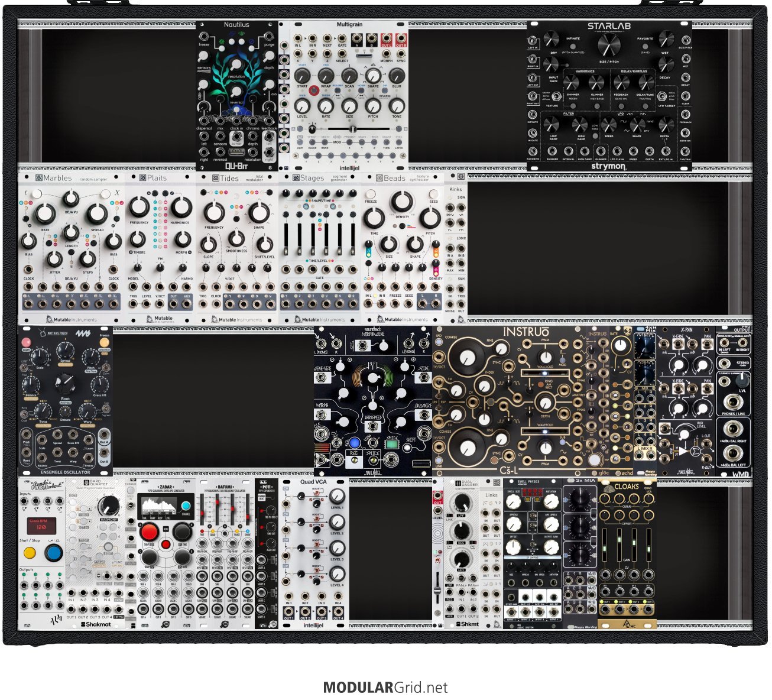This screenshot has width=772, height=700.
Task: Click the Level 4 knob on Quad VCA
Action: pos(337,574)
